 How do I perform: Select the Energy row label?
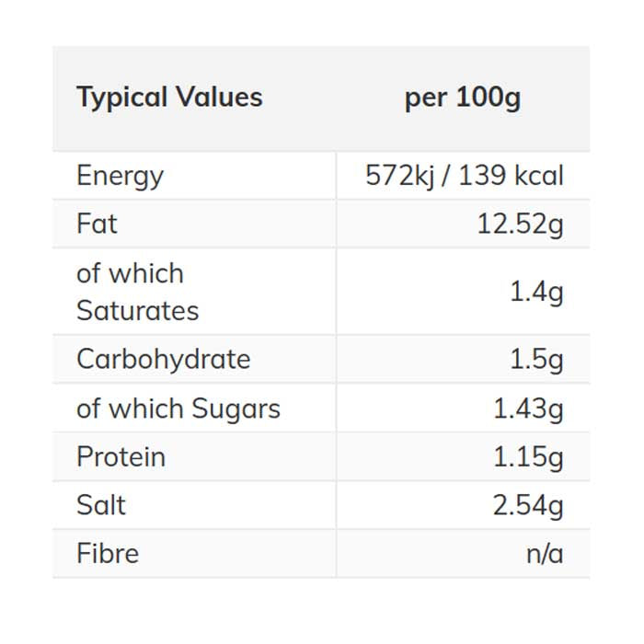pyautogui.click(x=120, y=176)
